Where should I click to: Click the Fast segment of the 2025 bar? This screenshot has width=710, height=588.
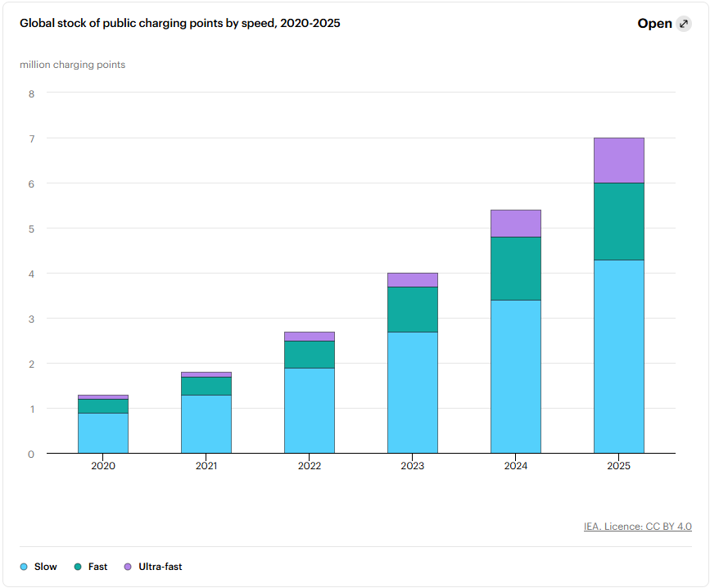click(619, 221)
